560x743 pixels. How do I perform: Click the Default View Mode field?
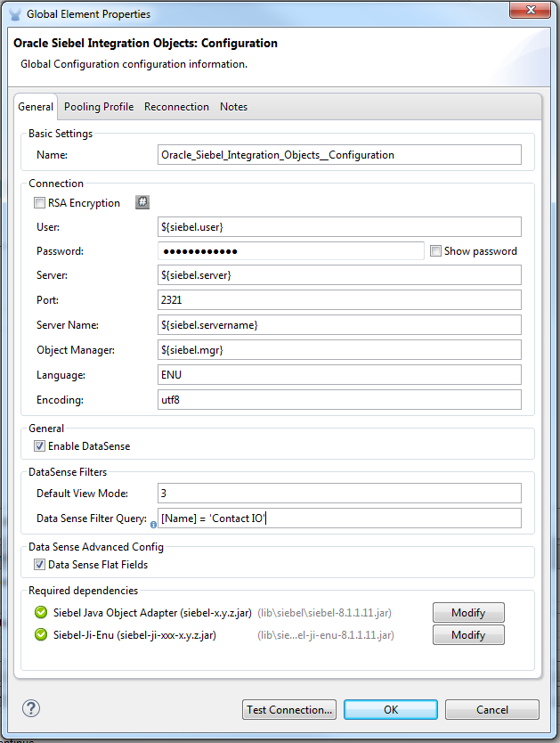[x=339, y=494]
